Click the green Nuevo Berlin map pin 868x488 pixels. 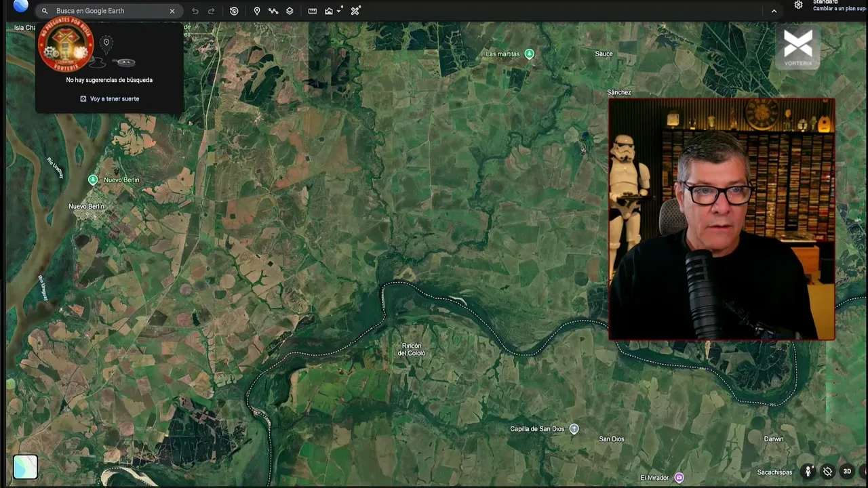click(93, 180)
